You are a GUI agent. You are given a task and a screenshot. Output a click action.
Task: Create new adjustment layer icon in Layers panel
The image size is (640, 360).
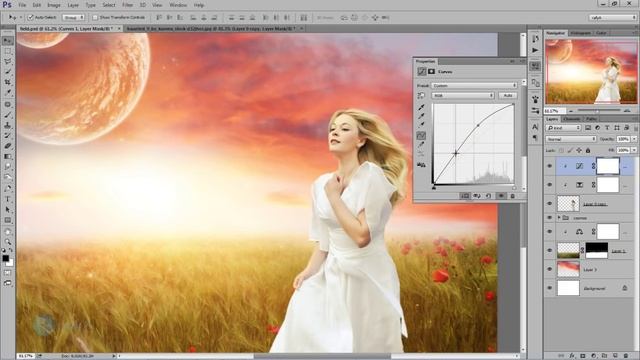pyautogui.click(x=593, y=356)
